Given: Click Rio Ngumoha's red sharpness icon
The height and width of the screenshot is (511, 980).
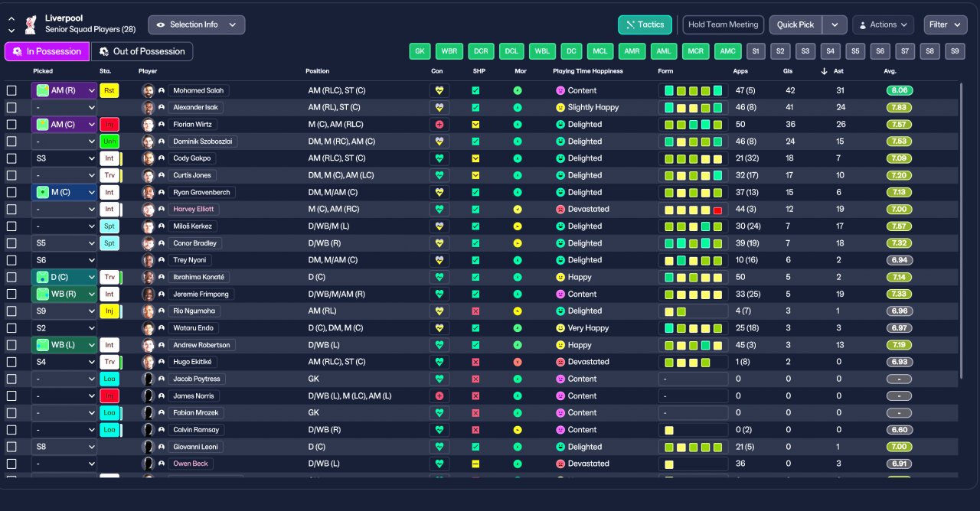Looking at the screenshot, I should coord(475,311).
